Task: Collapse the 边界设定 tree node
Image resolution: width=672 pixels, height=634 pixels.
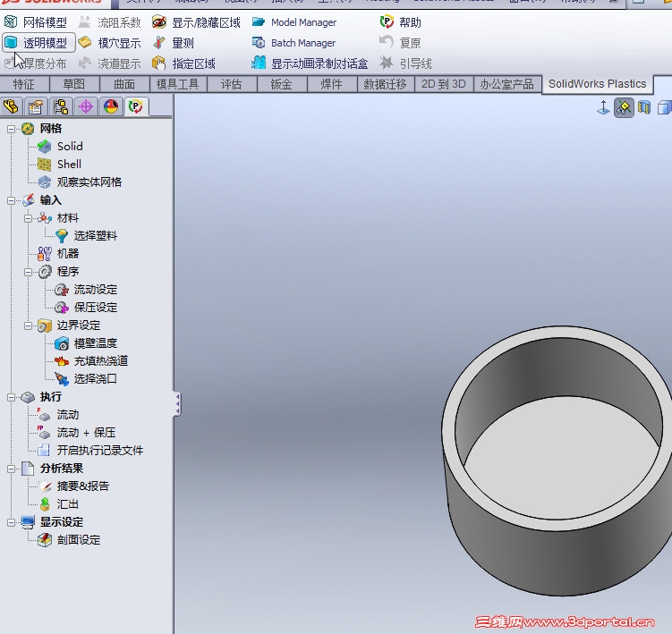Action: pos(29,326)
